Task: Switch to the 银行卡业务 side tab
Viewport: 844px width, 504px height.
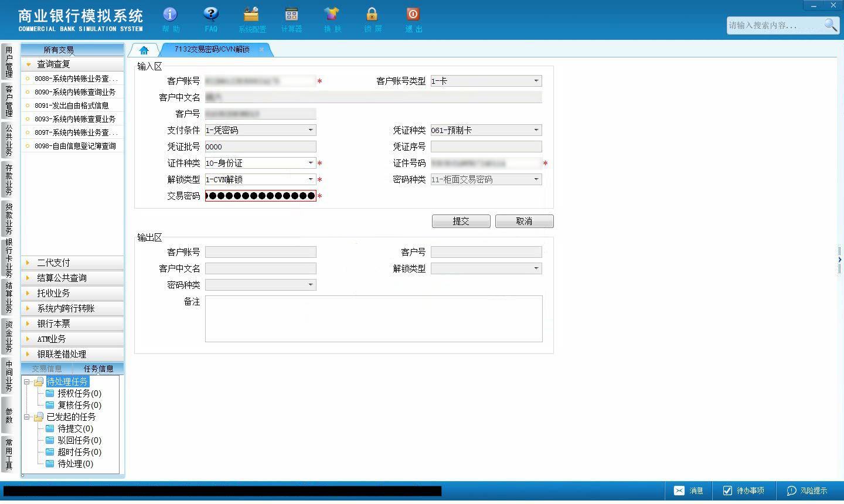Action: (8, 258)
